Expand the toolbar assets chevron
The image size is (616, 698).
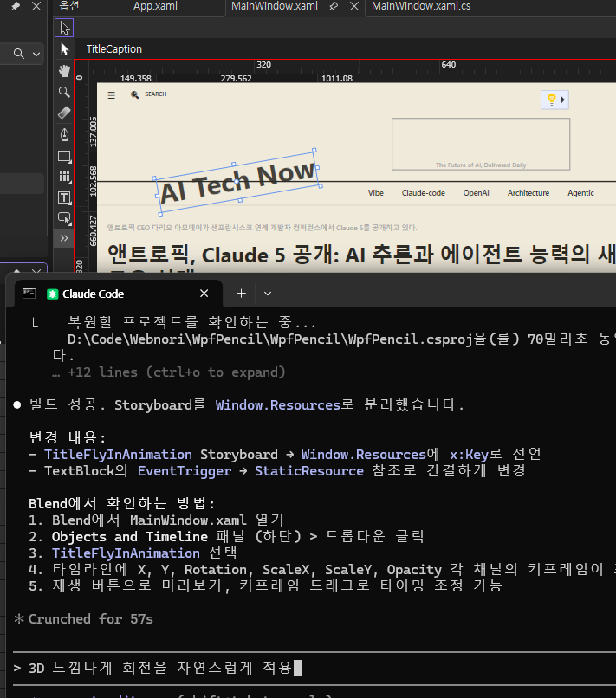(x=64, y=237)
